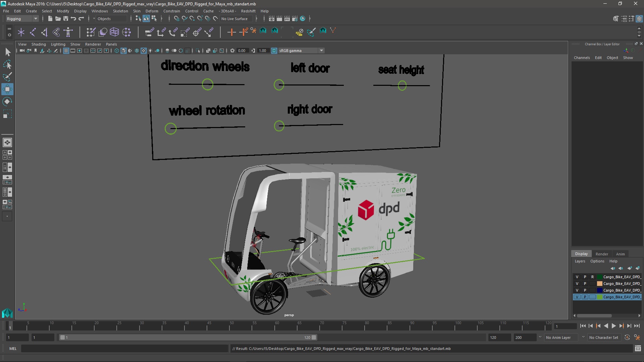Click the viewport gamma 1.00 field
Viewport: 644px width, 362px height.
[263, 51]
